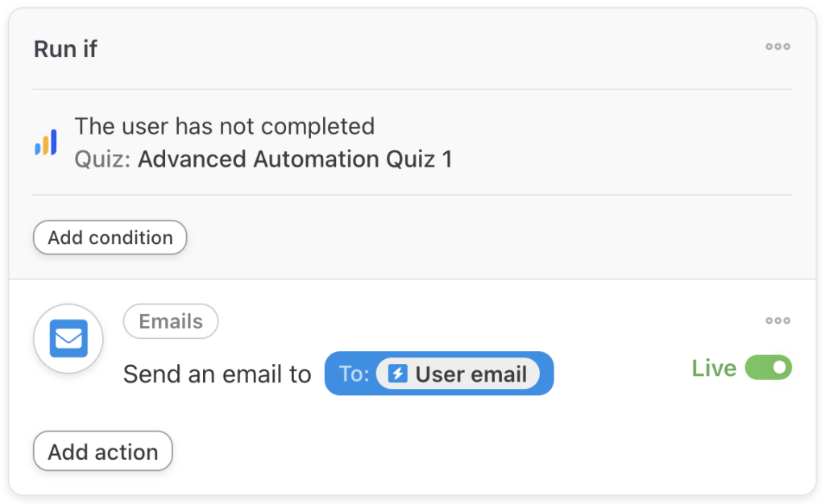This screenshot has height=504, width=825.
Task: Open the three-dot menu on Run if card
Action: 777,47
